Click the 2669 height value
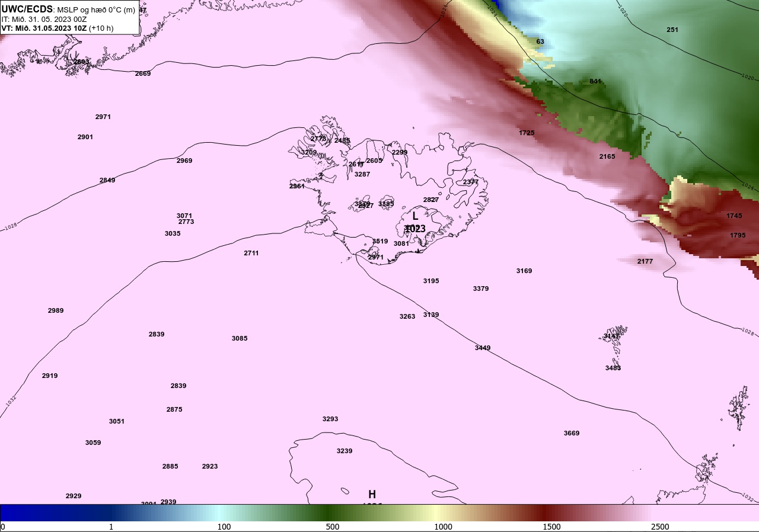 pyautogui.click(x=143, y=73)
